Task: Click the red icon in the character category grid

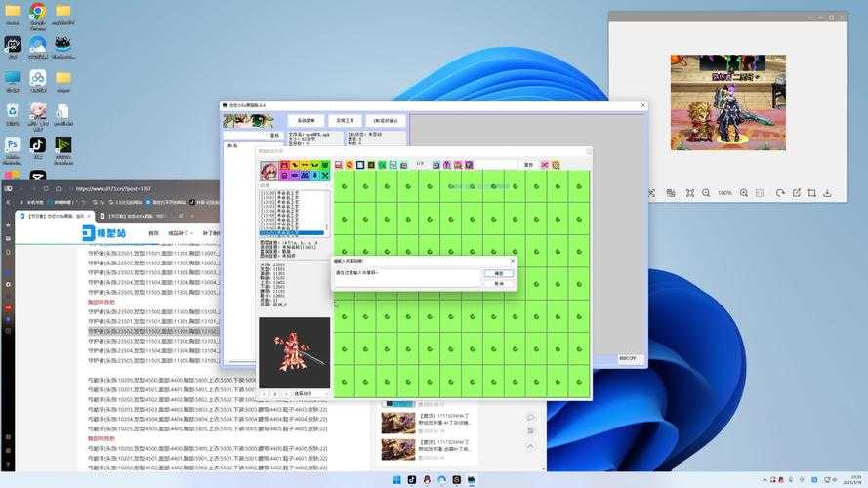Action: (x=284, y=165)
